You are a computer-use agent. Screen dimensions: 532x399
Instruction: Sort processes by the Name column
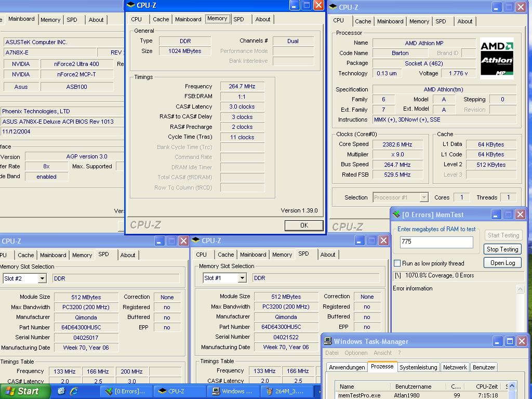click(362, 386)
